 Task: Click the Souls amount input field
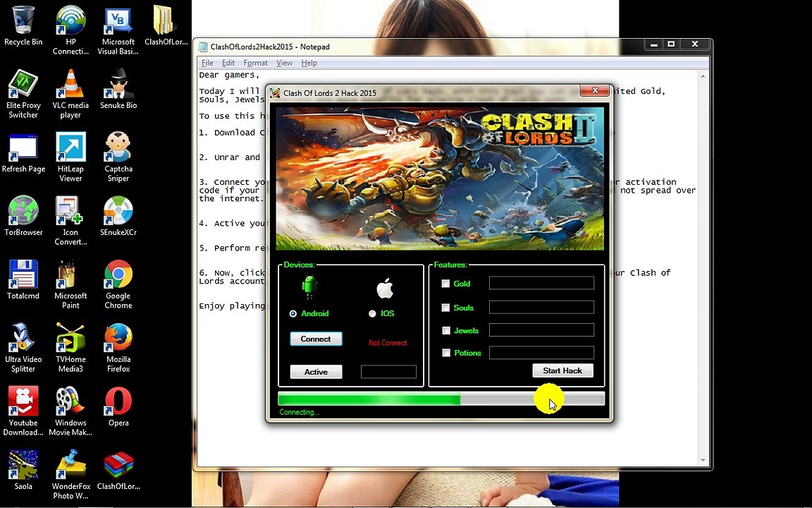(x=541, y=307)
